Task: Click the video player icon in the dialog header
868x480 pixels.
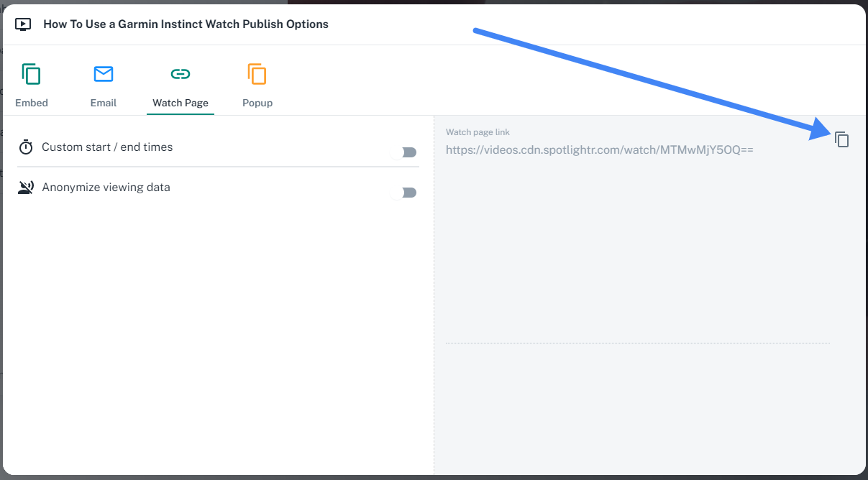Action: click(23, 24)
